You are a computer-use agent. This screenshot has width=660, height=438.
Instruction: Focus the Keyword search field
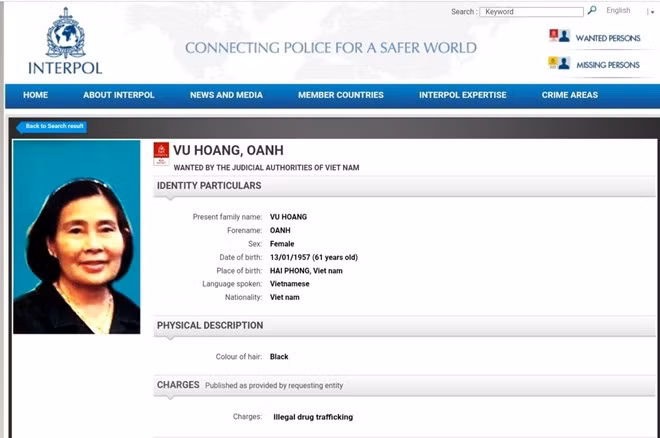531,12
